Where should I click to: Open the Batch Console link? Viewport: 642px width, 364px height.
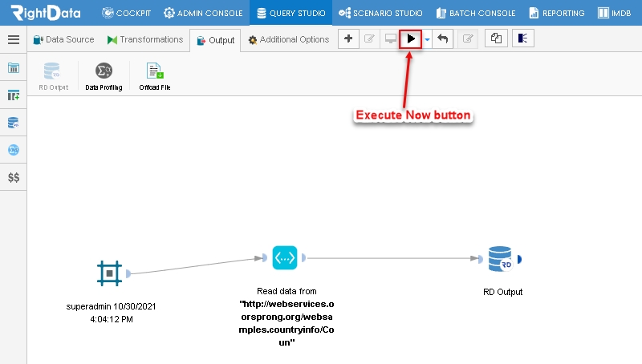point(476,13)
